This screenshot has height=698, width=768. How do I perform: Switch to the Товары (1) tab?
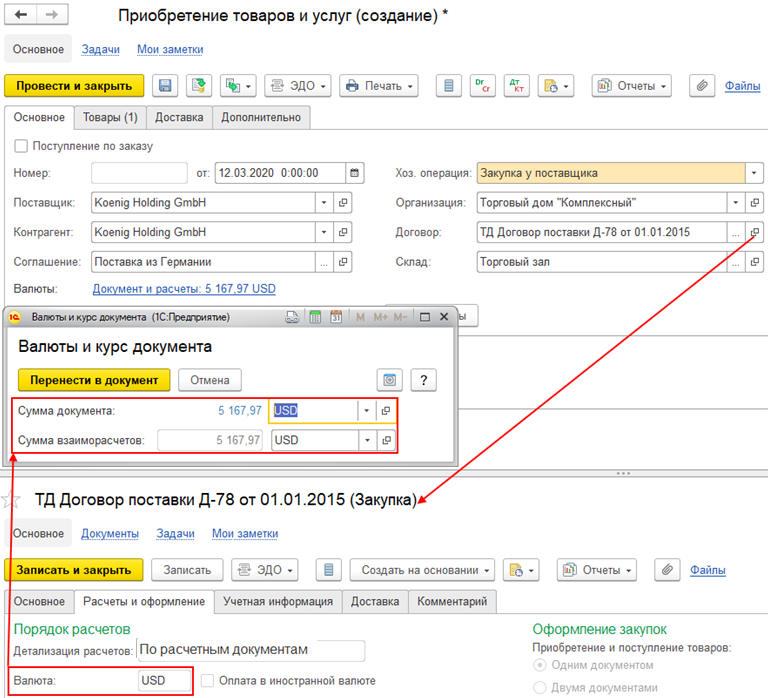[110, 118]
